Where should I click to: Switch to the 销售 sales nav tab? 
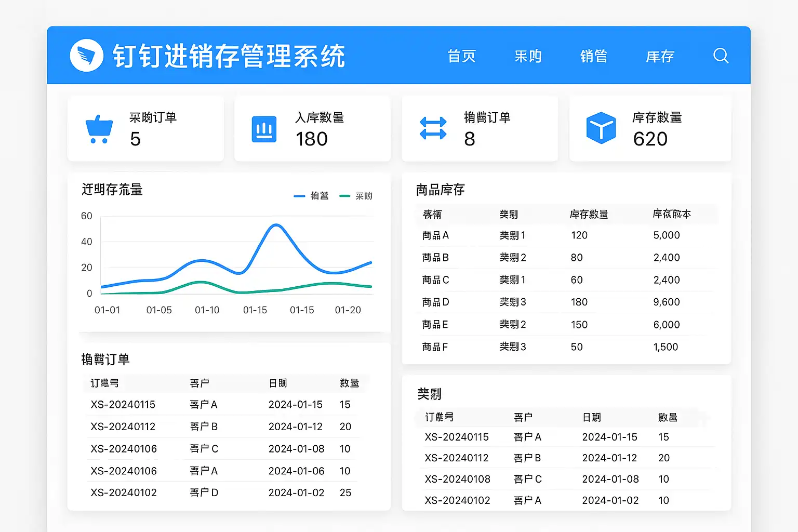(x=593, y=56)
